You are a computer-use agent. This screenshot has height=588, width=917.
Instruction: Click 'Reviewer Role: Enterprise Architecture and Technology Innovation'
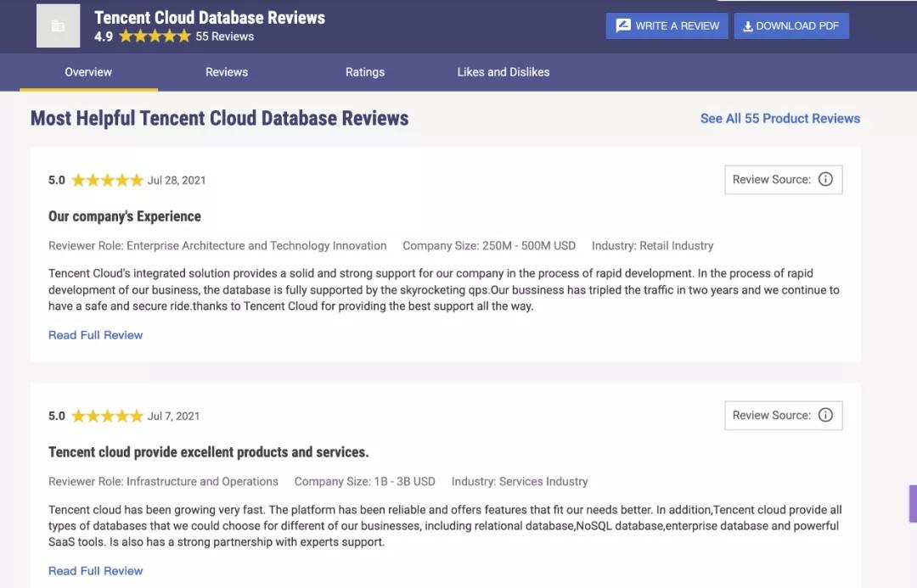point(217,245)
